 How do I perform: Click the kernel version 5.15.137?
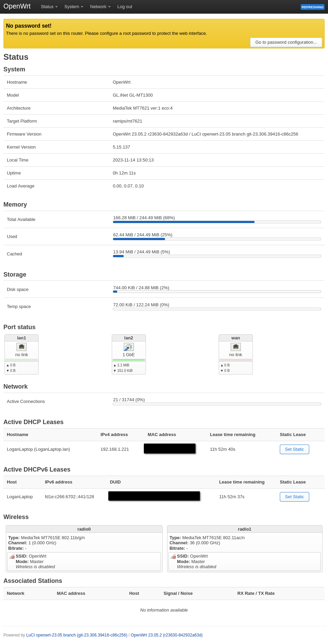[122, 147]
